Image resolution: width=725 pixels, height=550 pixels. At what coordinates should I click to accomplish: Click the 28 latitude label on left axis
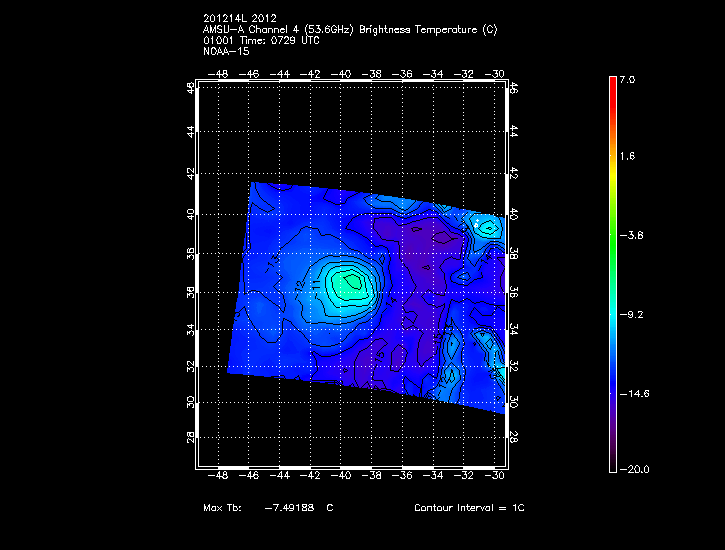pyautogui.click(x=190, y=438)
